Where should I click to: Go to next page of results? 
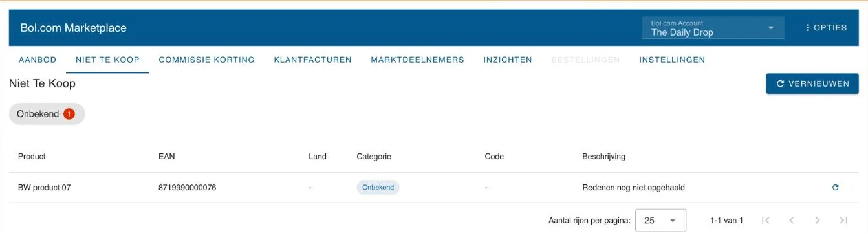tap(818, 221)
